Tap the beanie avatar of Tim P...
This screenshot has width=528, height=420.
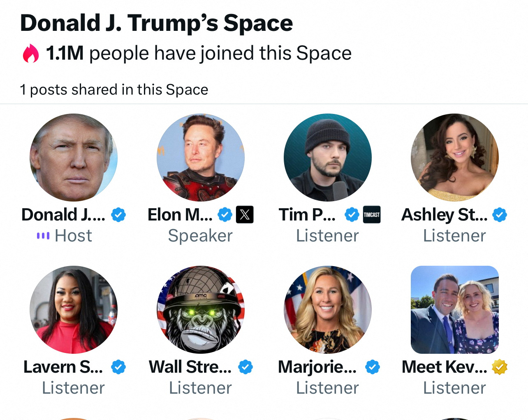click(x=328, y=158)
